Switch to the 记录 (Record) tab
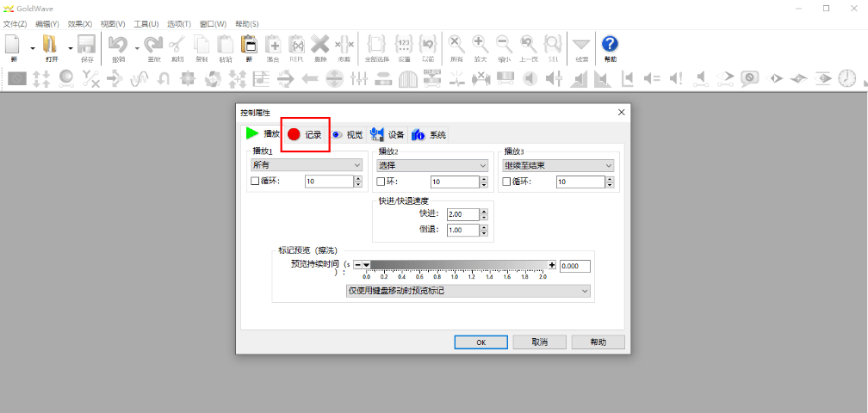Image resolution: width=868 pixels, height=413 pixels. pyautogui.click(x=305, y=134)
